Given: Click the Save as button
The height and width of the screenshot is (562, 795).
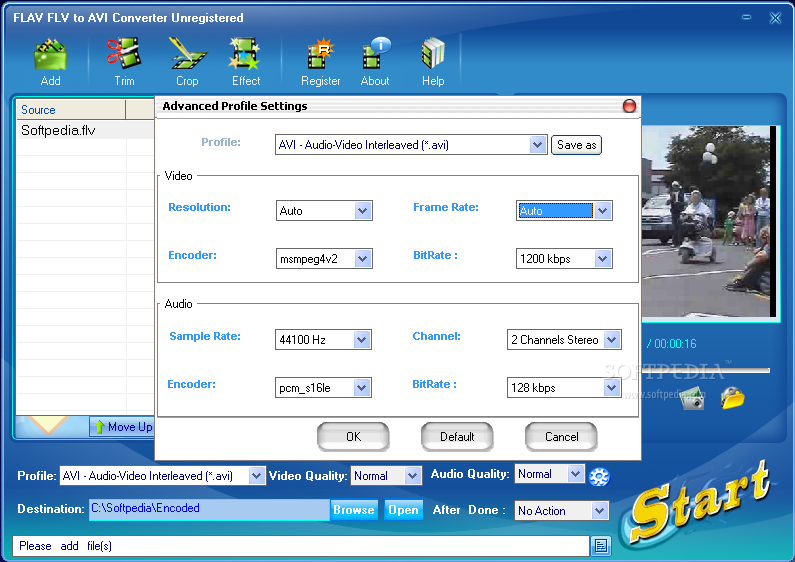Looking at the screenshot, I should 576,145.
